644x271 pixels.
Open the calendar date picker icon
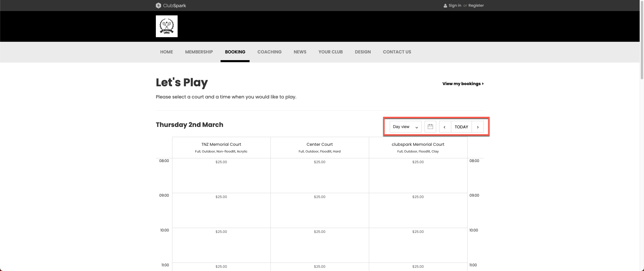click(430, 127)
